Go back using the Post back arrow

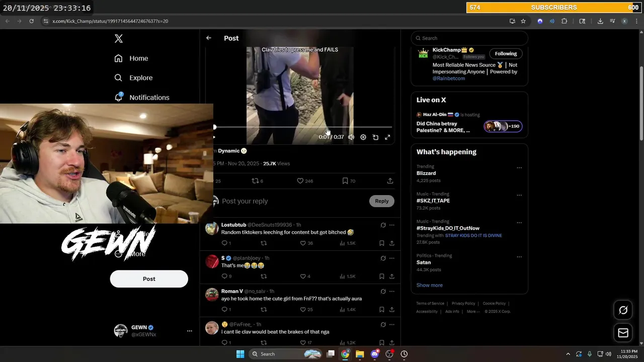click(x=208, y=38)
